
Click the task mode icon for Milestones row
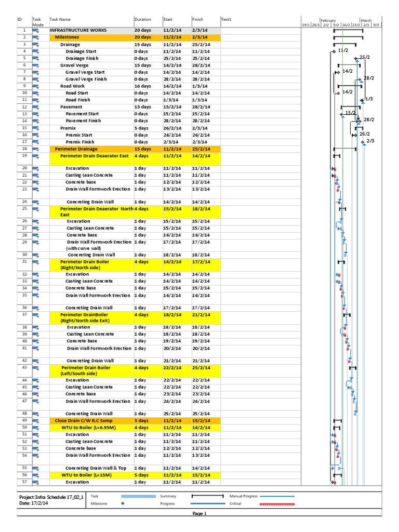tap(36, 38)
